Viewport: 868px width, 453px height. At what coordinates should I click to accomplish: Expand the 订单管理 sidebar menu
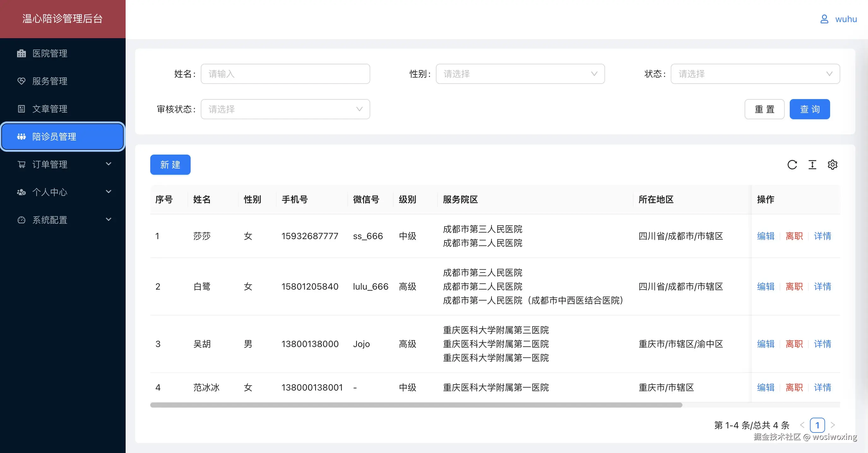click(50, 164)
